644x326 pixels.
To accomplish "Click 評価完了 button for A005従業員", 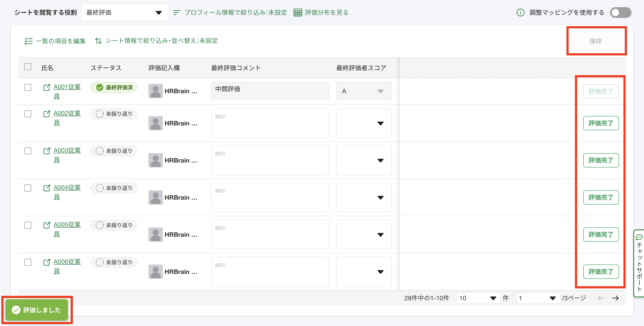I will tap(601, 235).
